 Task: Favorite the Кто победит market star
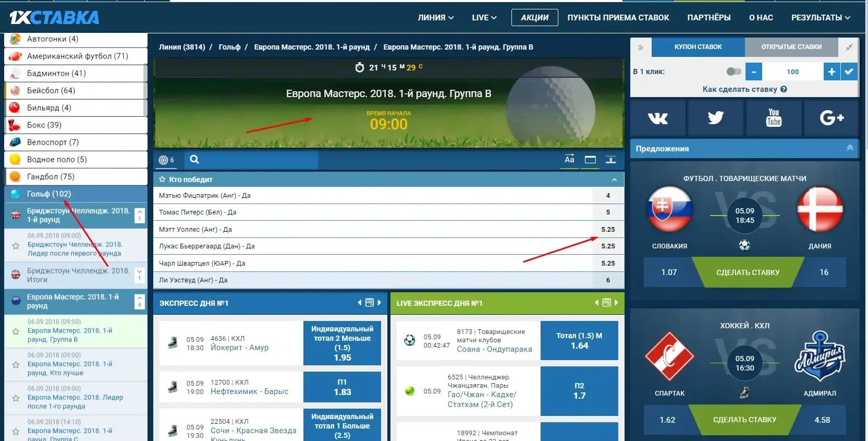(162, 180)
